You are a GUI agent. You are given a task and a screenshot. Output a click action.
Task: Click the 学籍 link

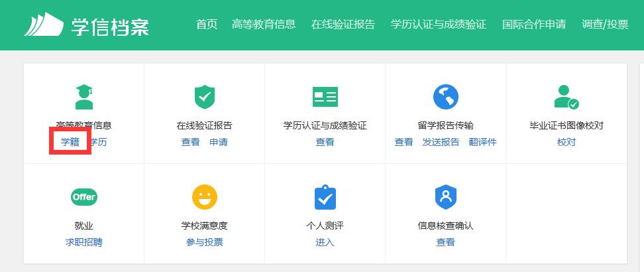70,142
